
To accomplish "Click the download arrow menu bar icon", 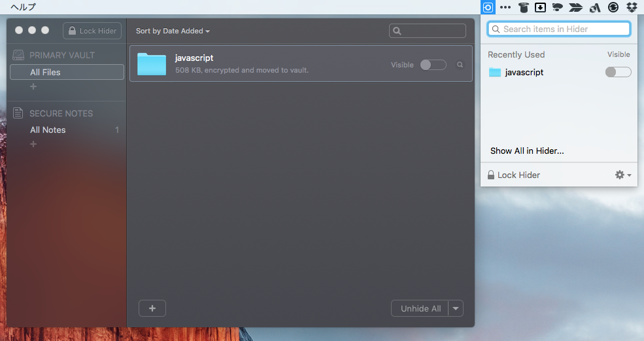I will 540,7.
